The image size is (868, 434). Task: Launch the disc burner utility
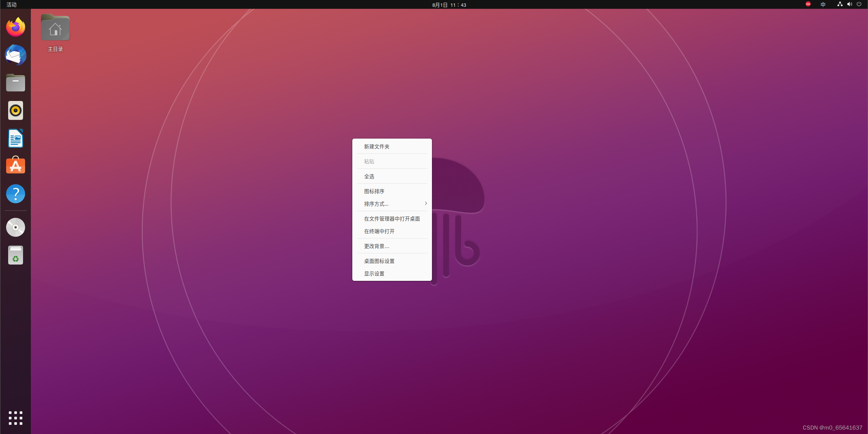(x=15, y=227)
